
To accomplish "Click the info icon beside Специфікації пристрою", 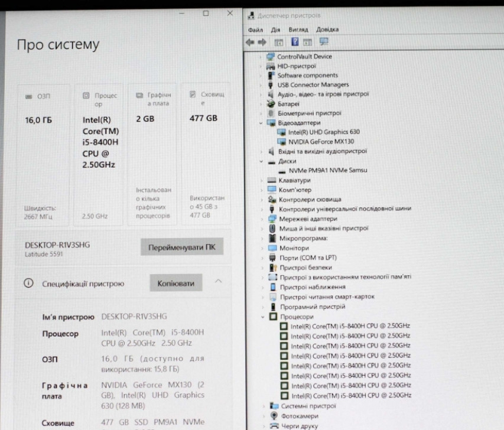I will 28,284.
